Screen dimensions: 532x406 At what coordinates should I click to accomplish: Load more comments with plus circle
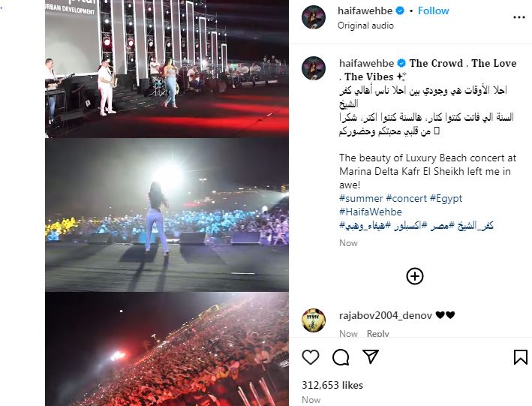tap(415, 276)
